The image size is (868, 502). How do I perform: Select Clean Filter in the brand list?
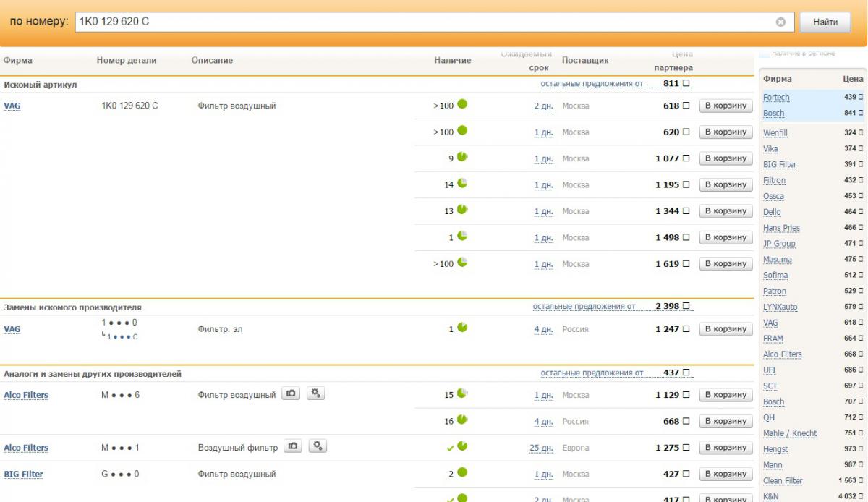click(x=783, y=481)
